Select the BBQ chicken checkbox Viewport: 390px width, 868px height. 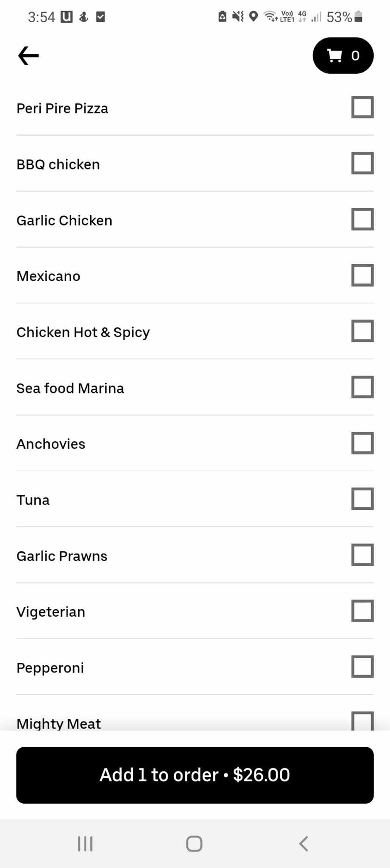tap(362, 163)
